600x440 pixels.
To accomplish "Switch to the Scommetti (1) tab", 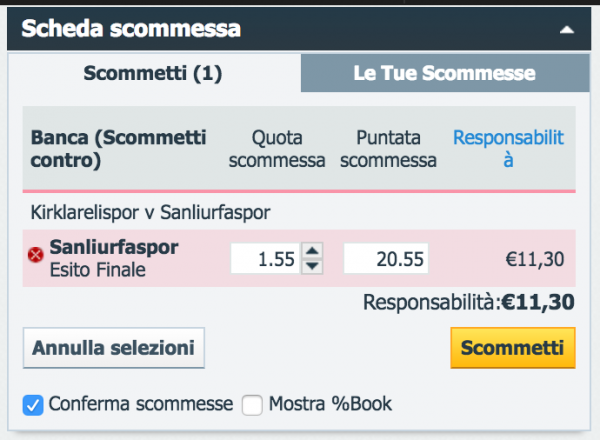I will (153, 73).
